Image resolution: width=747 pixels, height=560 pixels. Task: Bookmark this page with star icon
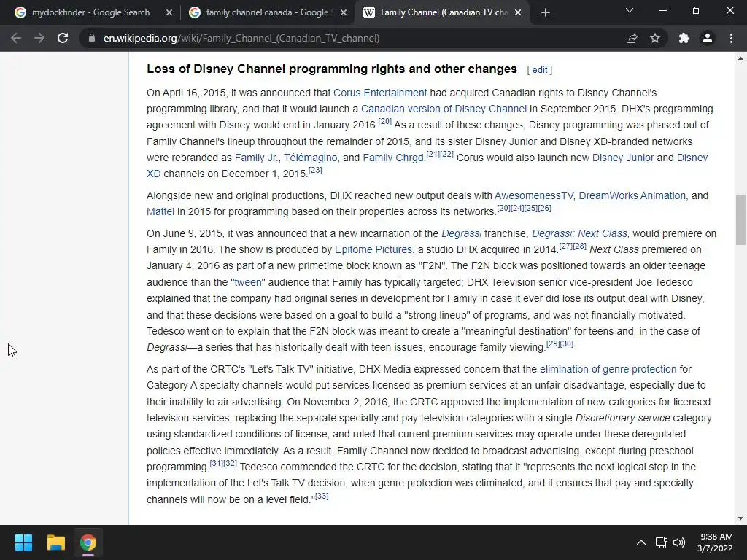point(655,38)
